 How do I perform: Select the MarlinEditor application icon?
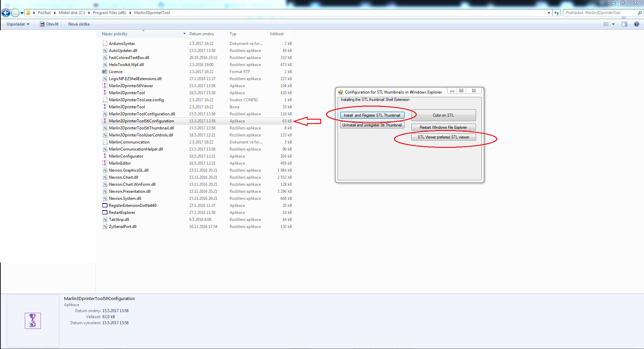[105, 163]
